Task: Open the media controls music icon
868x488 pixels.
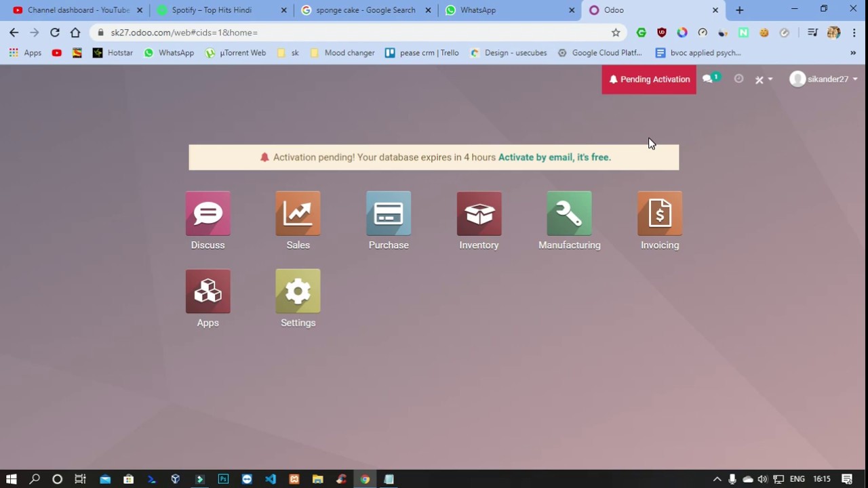Action: pos(812,33)
